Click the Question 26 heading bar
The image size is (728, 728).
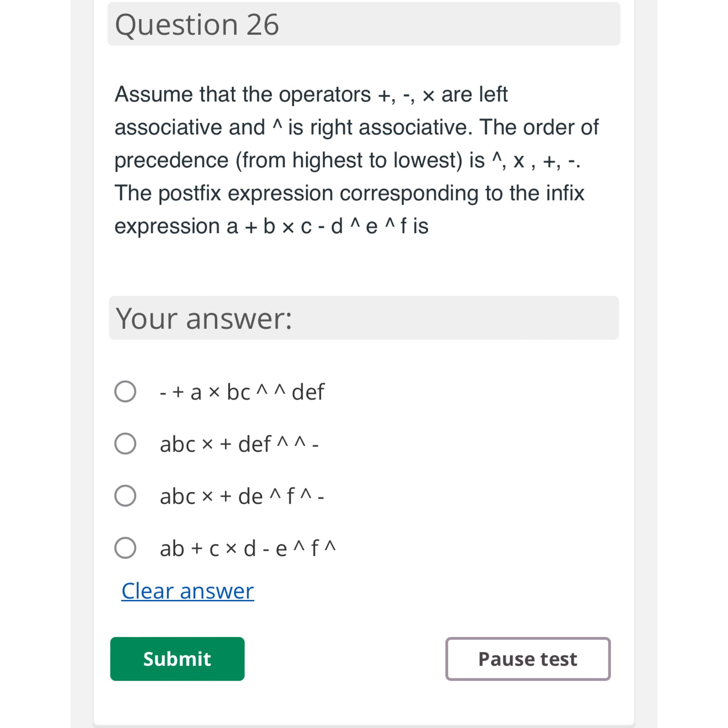[364, 24]
